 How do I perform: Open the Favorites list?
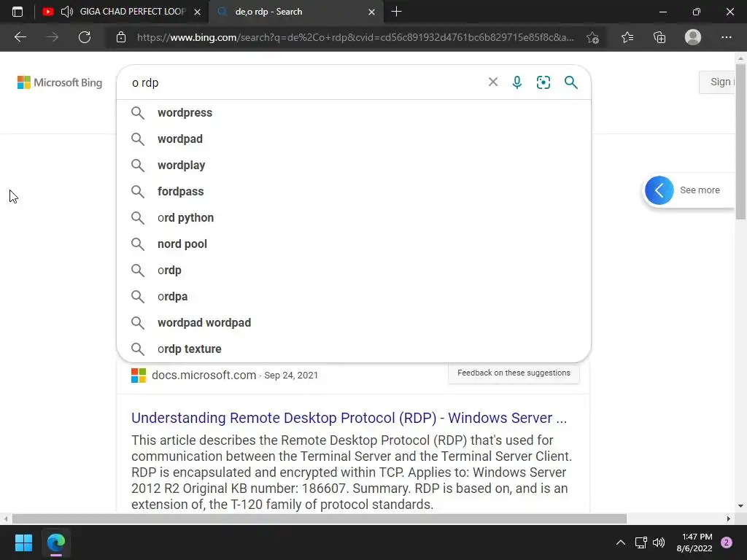[627, 37]
